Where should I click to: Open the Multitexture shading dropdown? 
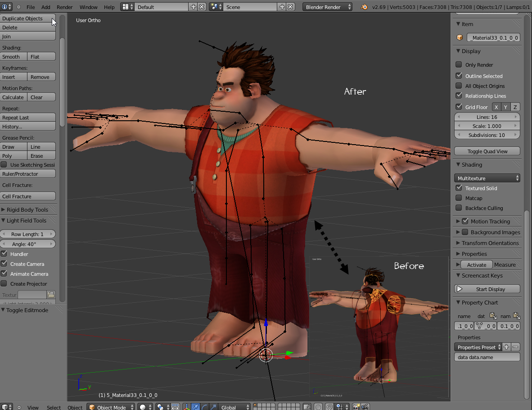(487, 178)
